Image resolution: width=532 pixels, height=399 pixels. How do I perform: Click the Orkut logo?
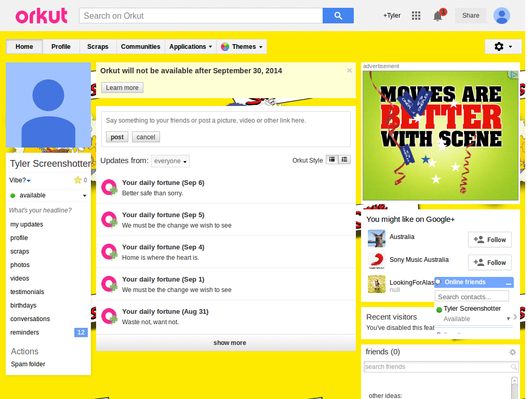pyautogui.click(x=42, y=16)
